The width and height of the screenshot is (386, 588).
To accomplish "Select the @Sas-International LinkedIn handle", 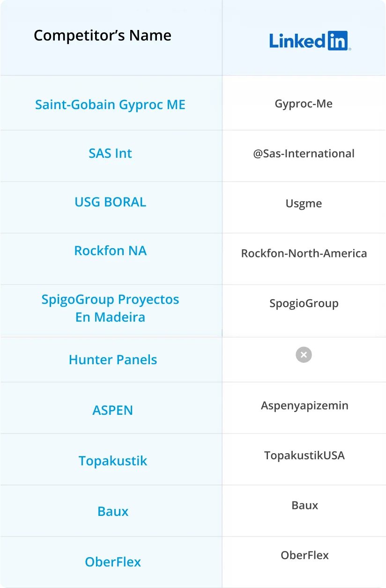I will tap(304, 154).
